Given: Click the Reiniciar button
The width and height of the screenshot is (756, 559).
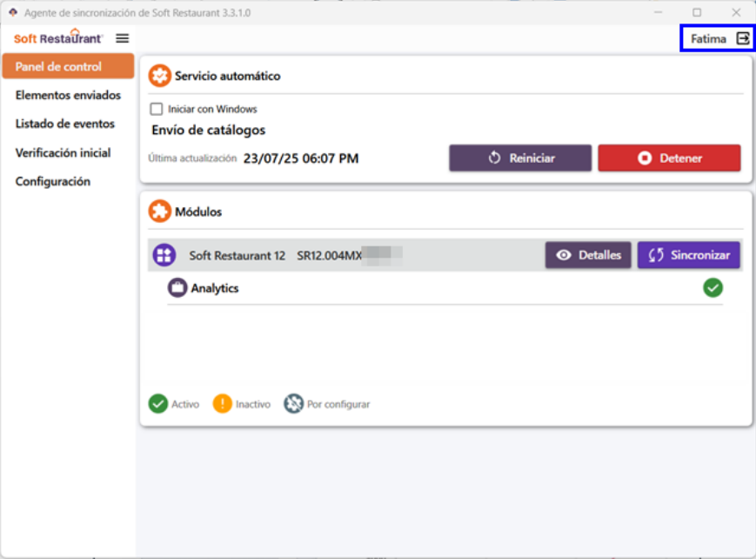Looking at the screenshot, I should [520, 158].
